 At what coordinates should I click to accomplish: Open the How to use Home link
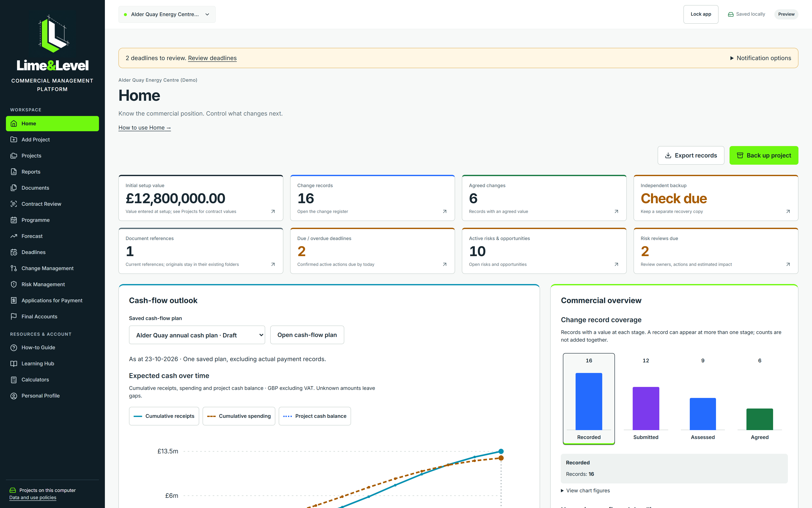point(145,128)
